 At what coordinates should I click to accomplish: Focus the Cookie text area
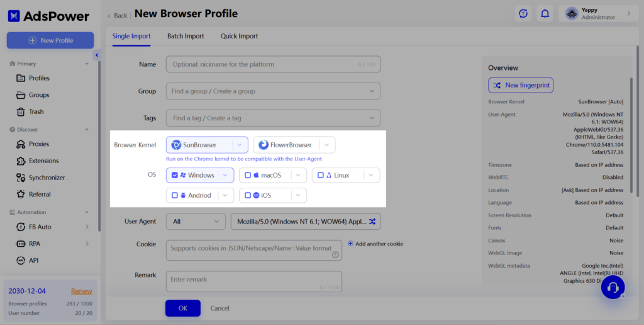pos(254,251)
